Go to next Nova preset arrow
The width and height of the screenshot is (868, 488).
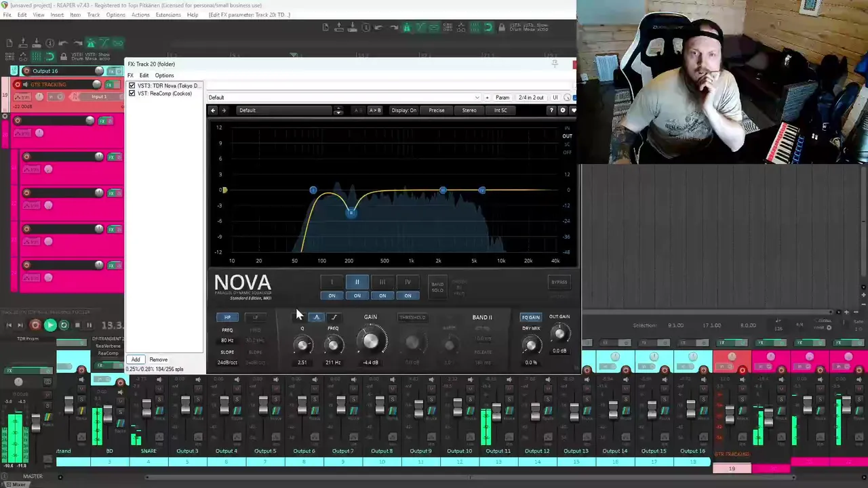[224, 110]
